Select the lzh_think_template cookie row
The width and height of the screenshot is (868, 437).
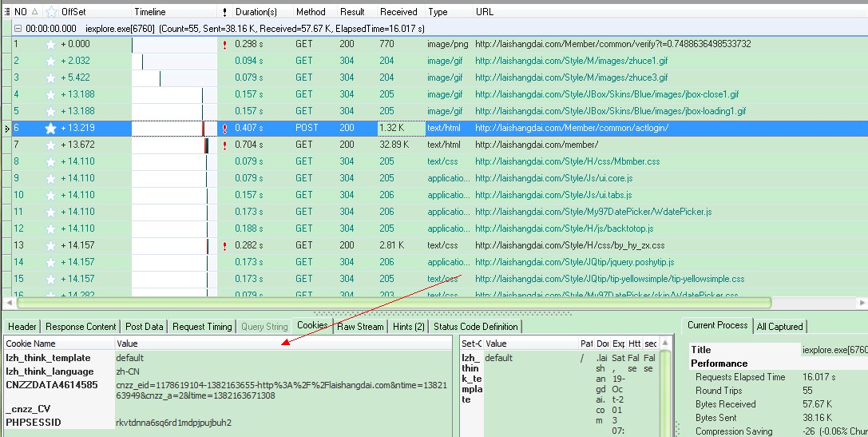coord(228,359)
